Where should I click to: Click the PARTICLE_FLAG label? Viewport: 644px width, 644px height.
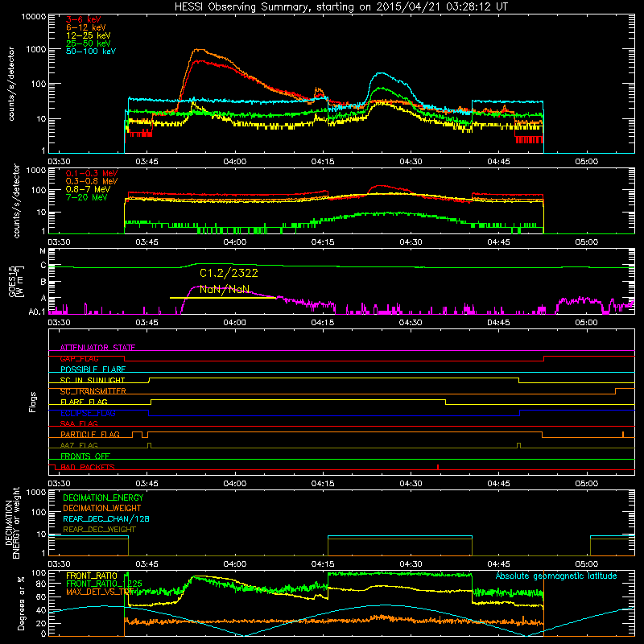click(90, 435)
